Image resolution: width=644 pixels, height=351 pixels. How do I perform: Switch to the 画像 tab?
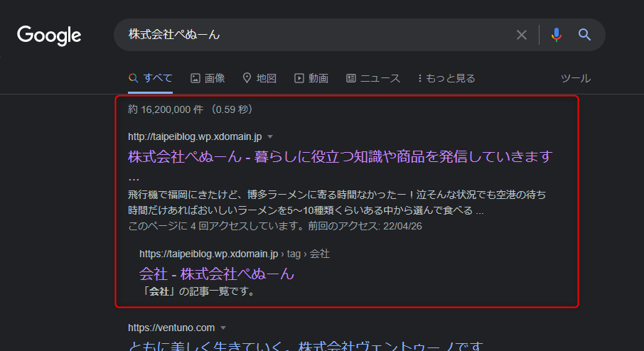[x=208, y=78]
